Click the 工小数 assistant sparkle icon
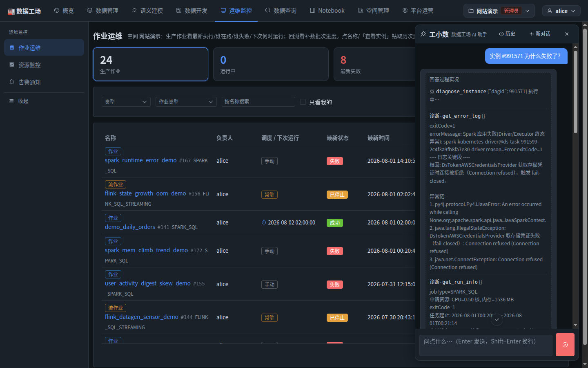The image size is (588, 368). click(423, 34)
